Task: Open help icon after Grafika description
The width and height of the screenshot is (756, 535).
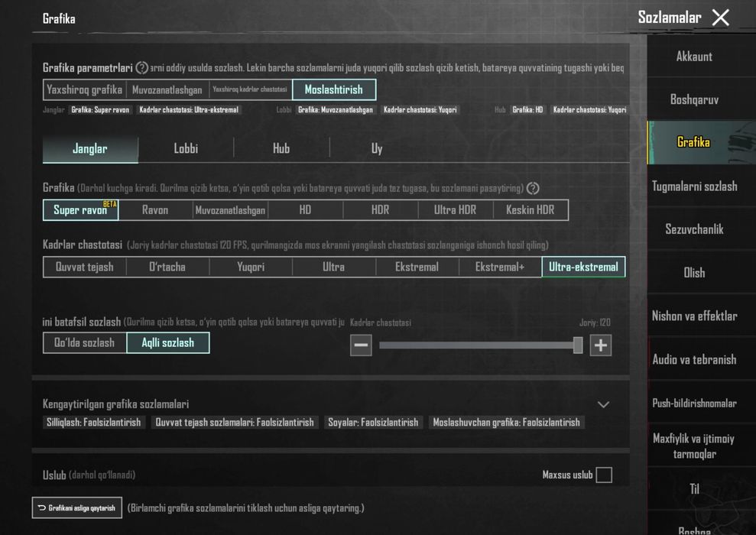Action: coord(533,189)
